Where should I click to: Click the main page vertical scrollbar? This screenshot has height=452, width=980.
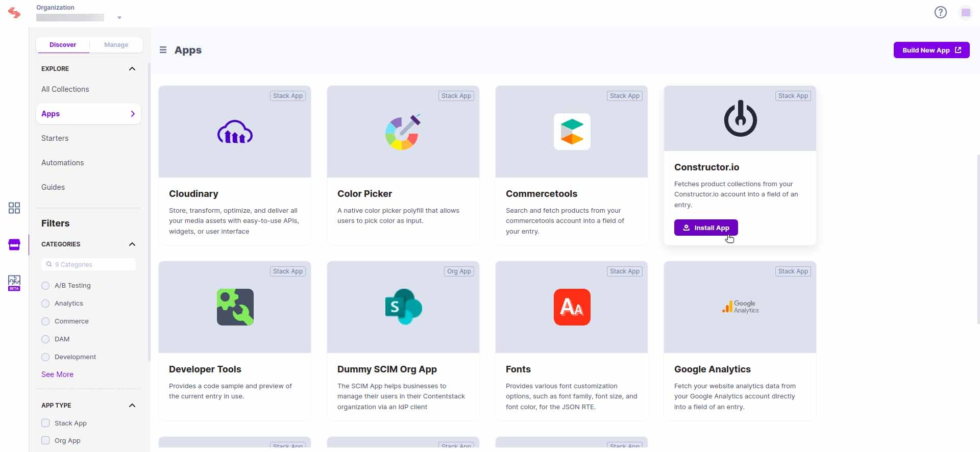point(978,239)
